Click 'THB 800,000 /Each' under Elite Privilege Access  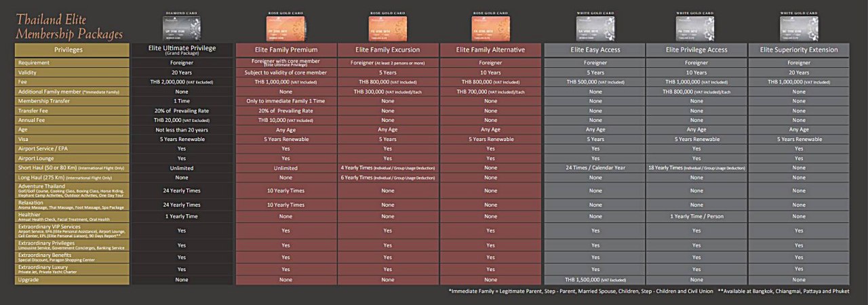click(x=696, y=91)
